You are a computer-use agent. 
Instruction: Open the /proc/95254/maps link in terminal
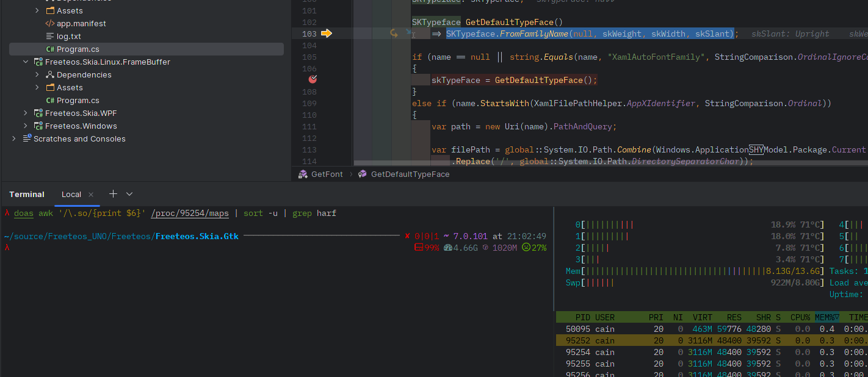click(x=190, y=213)
